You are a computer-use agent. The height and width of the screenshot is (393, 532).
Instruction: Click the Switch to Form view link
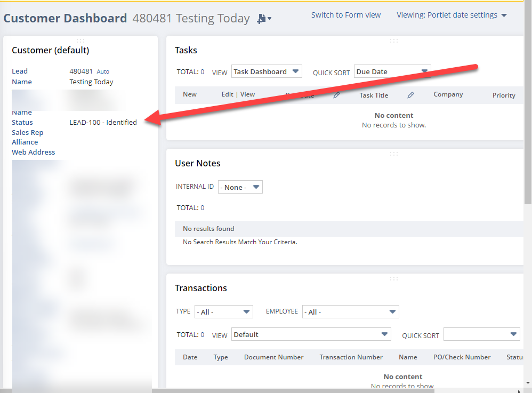tap(345, 15)
